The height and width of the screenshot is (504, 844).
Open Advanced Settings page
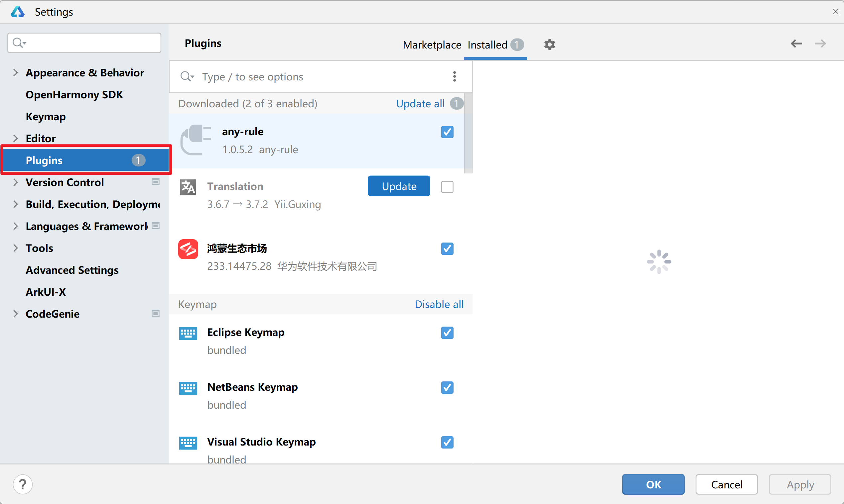pos(72,270)
